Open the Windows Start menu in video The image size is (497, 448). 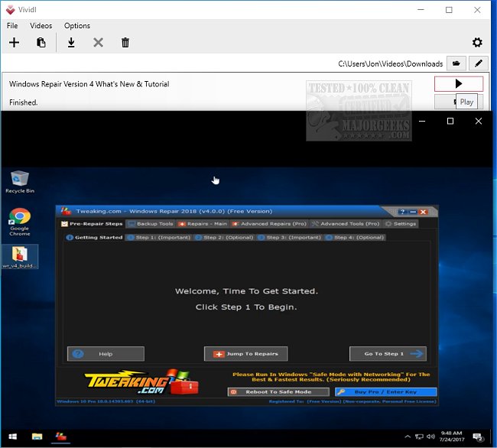point(13,437)
